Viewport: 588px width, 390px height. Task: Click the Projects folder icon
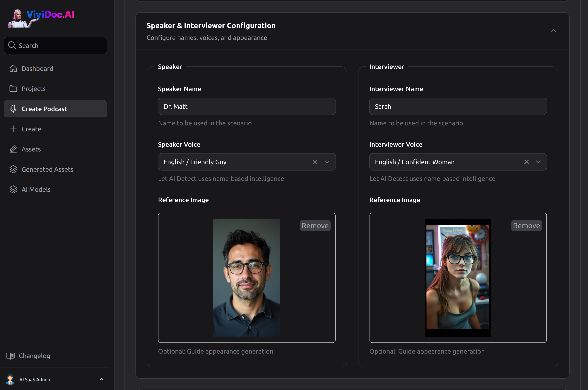(13, 89)
